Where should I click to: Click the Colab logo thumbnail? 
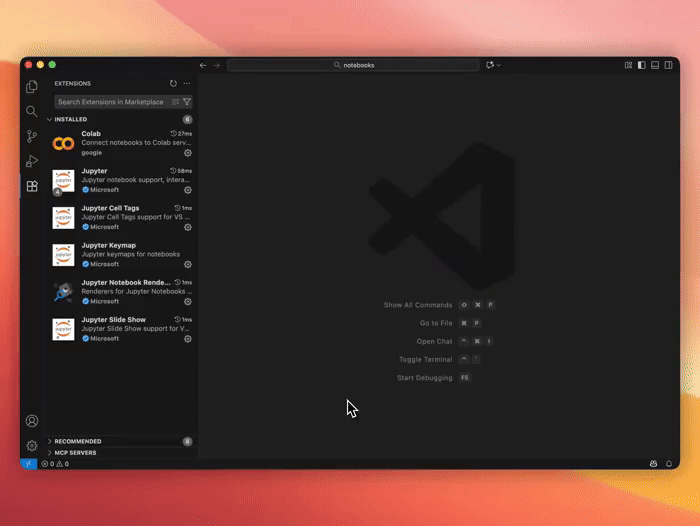pyautogui.click(x=63, y=143)
